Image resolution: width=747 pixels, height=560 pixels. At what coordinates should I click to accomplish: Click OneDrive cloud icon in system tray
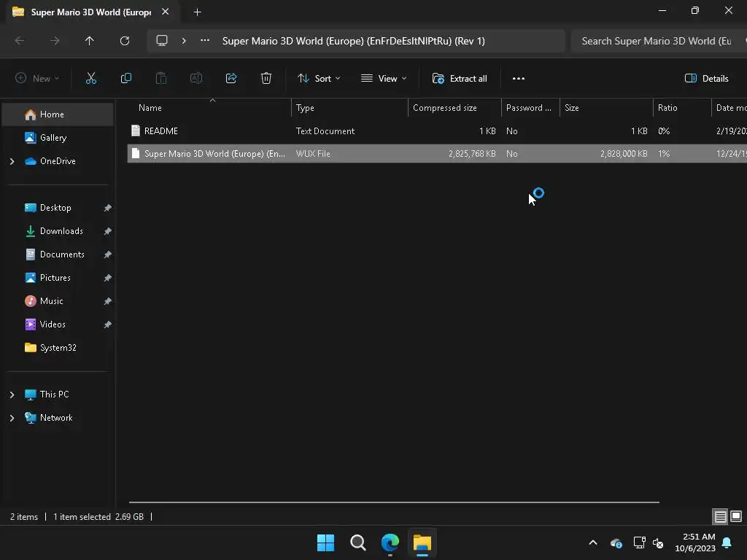click(x=616, y=542)
